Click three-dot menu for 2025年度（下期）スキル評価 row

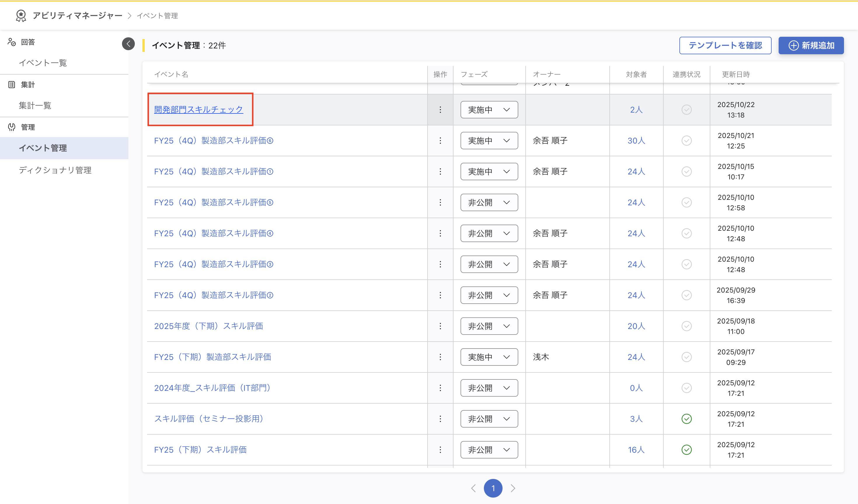tap(440, 326)
